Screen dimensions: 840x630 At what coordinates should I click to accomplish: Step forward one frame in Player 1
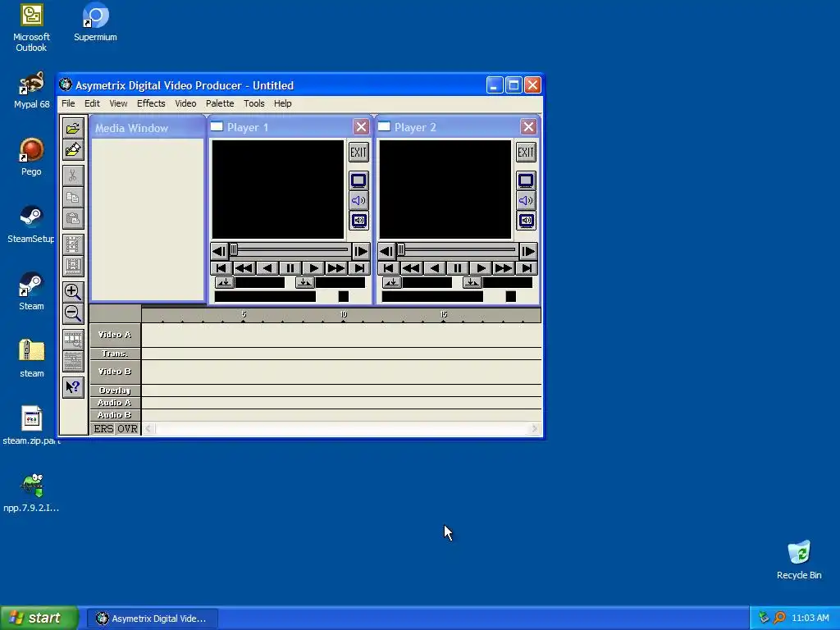[361, 251]
